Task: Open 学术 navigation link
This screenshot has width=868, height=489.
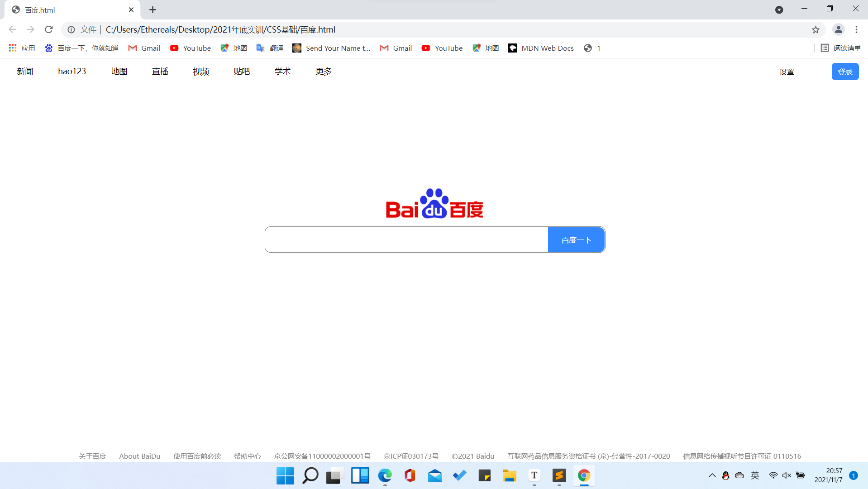Action: tap(282, 72)
